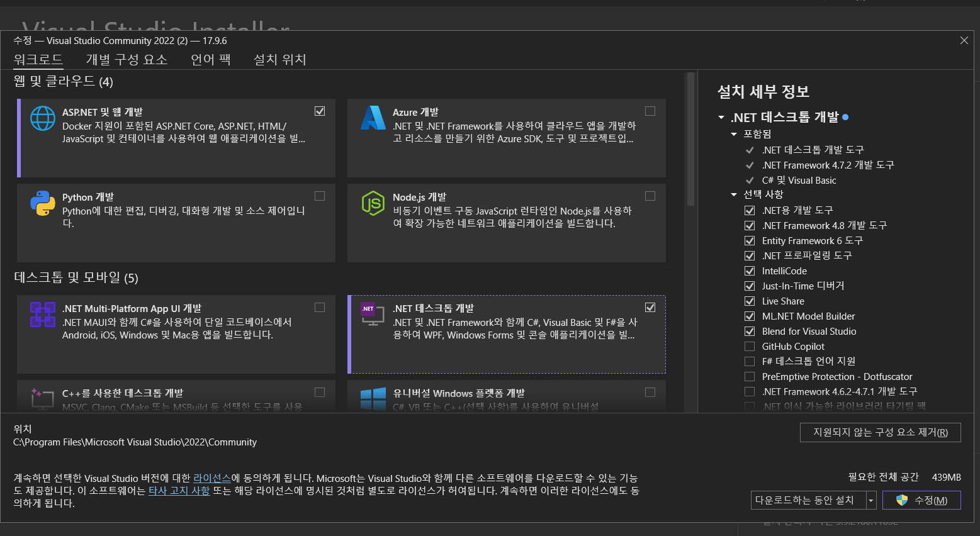Image resolution: width=980 pixels, height=536 pixels.
Task: Click the shield icon on the Modify button
Action: pos(902,500)
